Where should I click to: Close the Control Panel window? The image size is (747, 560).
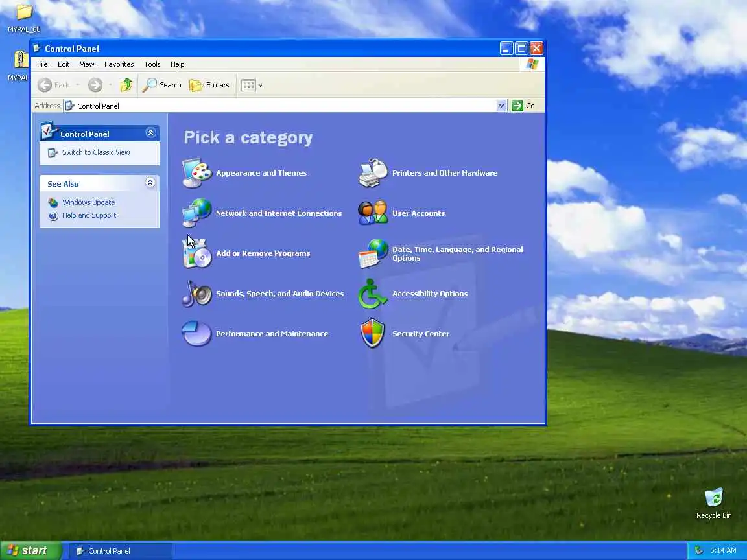tap(536, 48)
